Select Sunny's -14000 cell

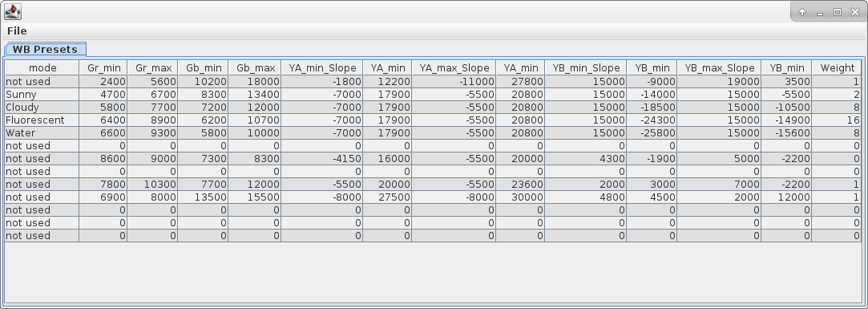[x=652, y=95]
